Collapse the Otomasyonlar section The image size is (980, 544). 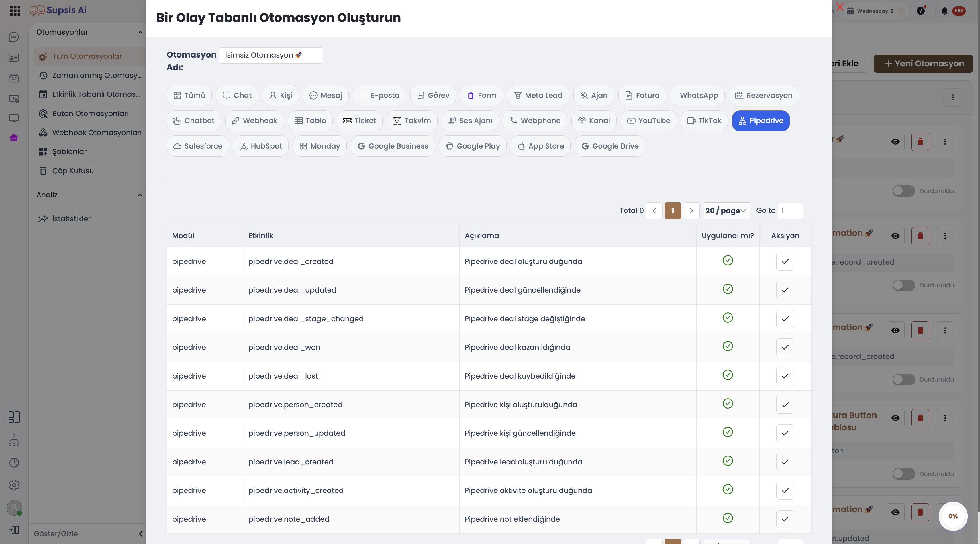tap(140, 32)
